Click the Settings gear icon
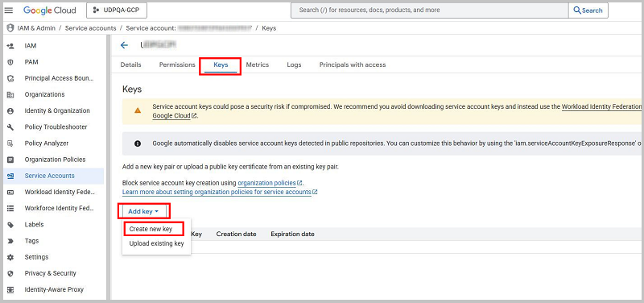Viewport: 644px width, 303px height. click(x=10, y=257)
